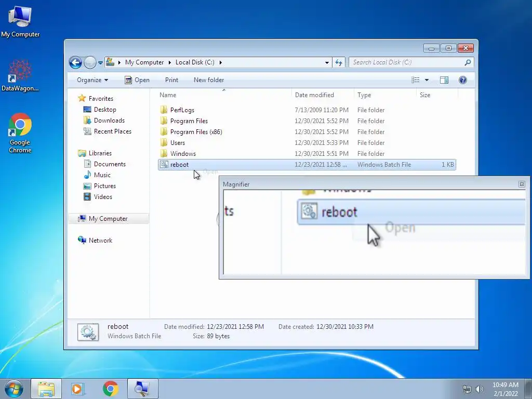
Task: Change your view icon button
Action: click(416, 80)
